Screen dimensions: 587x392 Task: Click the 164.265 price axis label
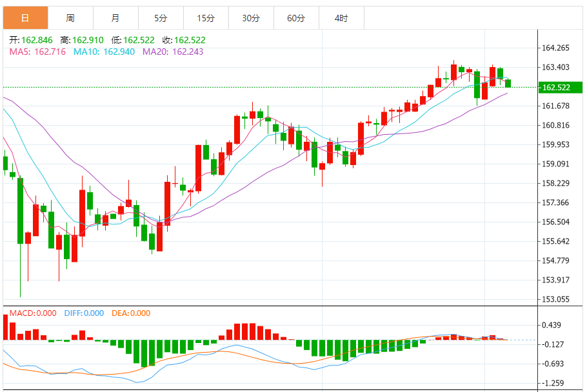(x=555, y=48)
